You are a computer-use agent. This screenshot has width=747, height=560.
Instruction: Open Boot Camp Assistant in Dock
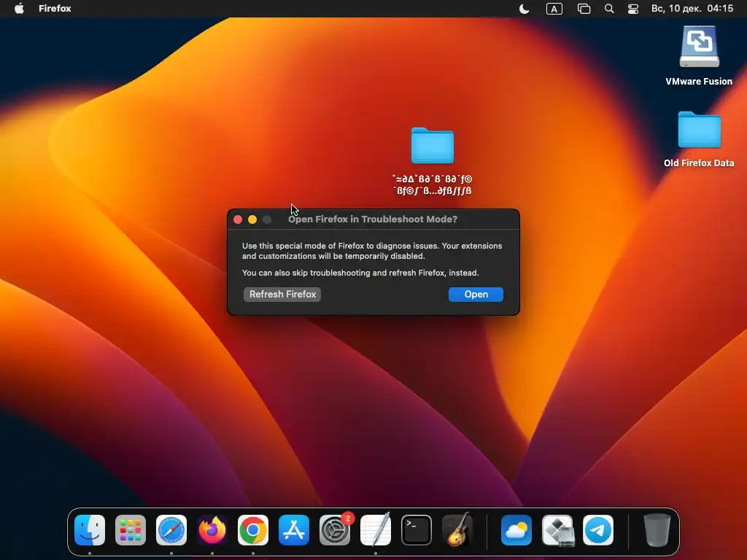557,530
